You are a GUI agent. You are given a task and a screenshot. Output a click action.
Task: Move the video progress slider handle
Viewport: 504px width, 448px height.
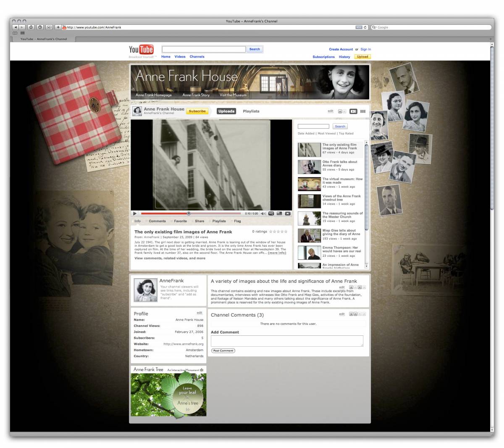pyautogui.click(x=189, y=213)
